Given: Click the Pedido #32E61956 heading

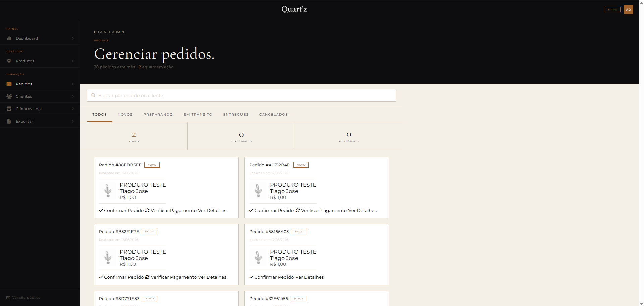Looking at the screenshot, I should point(269,298).
